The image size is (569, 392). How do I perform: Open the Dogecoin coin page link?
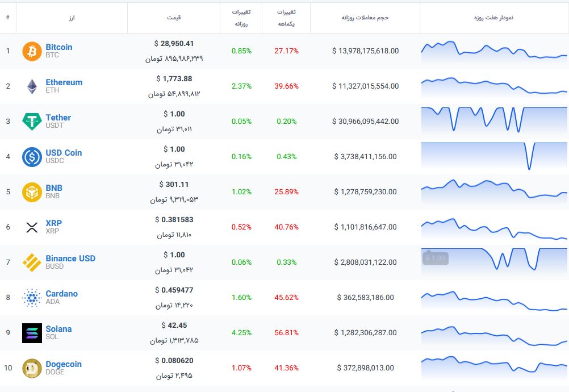tap(64, 364)
